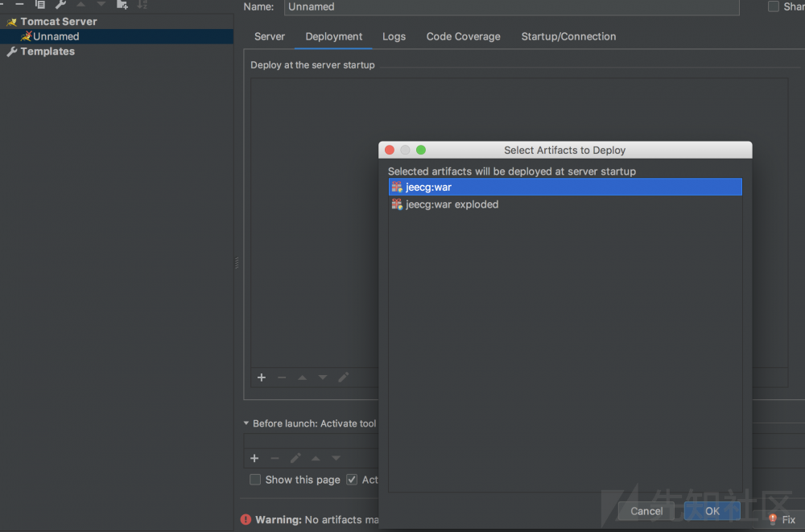Sort configurations alphabetically
This screenshot has width=805, height=532.
142,4
